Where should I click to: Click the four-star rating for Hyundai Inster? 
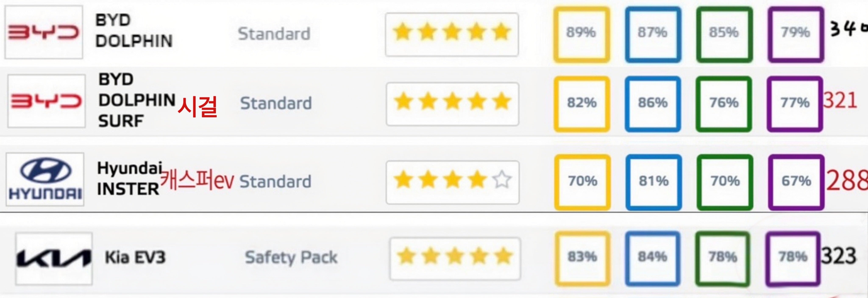coord(452,182)
